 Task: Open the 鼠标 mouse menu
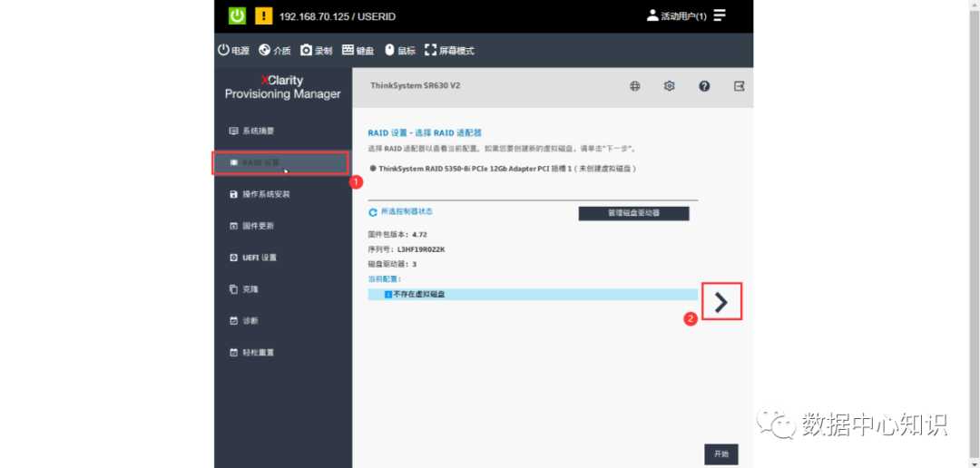pos(400,51)
